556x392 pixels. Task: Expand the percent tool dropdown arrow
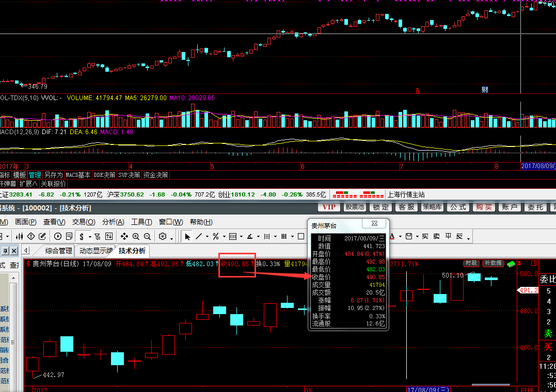tap(224, 237)
